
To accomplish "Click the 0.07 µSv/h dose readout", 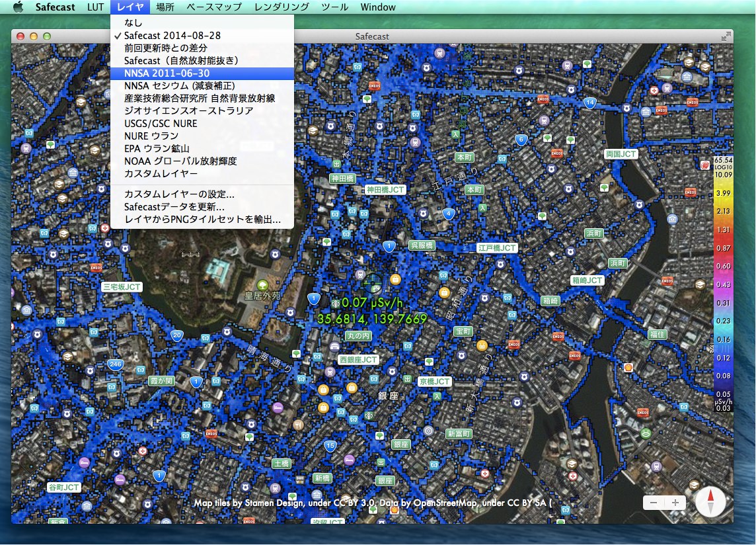I will pyautogui.click(x=372, y=303).
